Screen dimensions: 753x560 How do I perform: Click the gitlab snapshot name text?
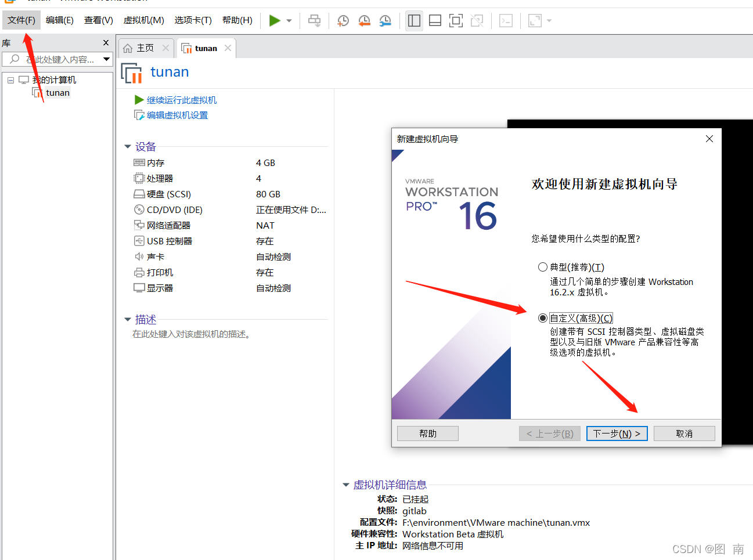415,511
